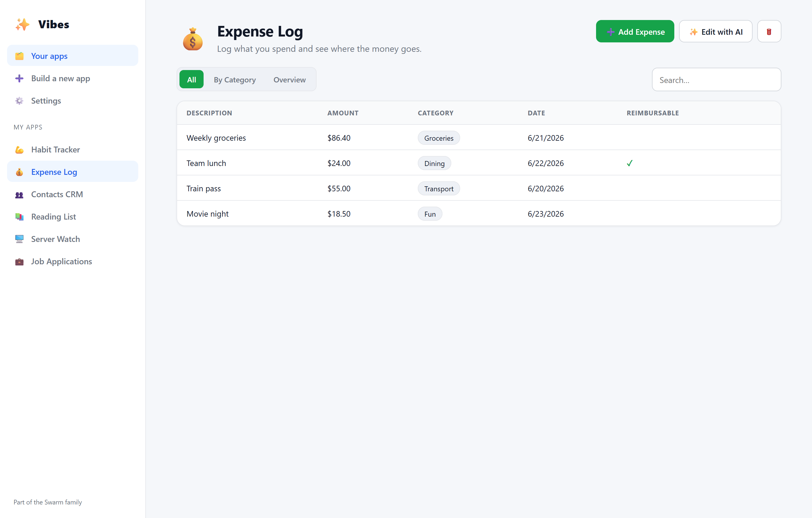The width and height of the screenshot is (812, 518).
Task: Click the plus icon beside Build a new app
Action: 19,78
